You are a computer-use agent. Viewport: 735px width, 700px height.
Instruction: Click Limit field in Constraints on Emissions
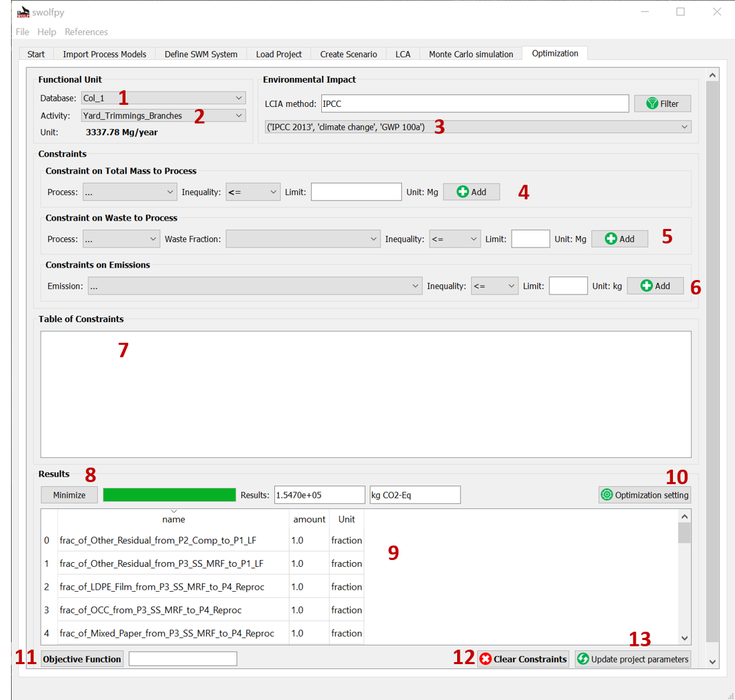(568, 286)
